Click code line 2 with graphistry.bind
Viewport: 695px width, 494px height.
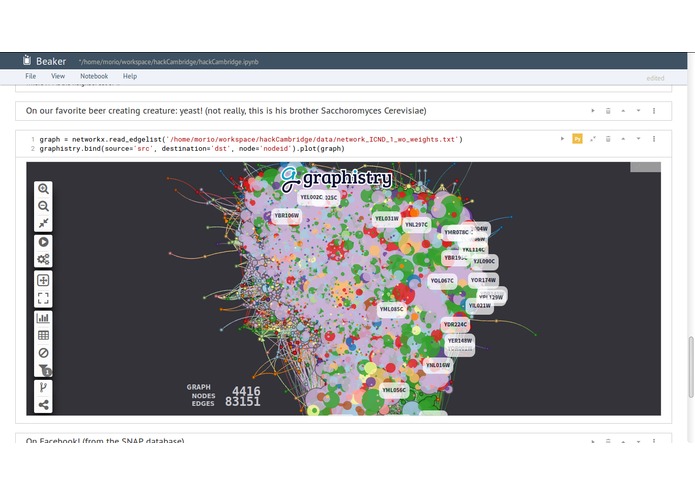click(192, 149)
